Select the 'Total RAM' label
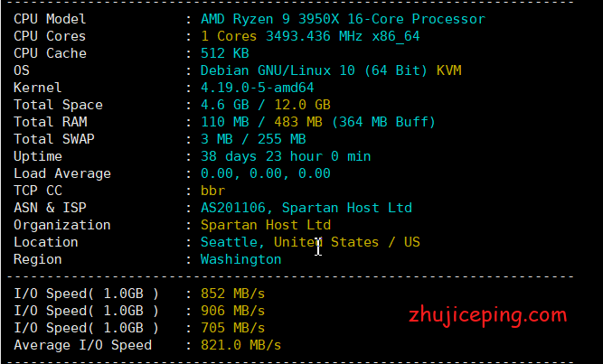 coord(51,122)
